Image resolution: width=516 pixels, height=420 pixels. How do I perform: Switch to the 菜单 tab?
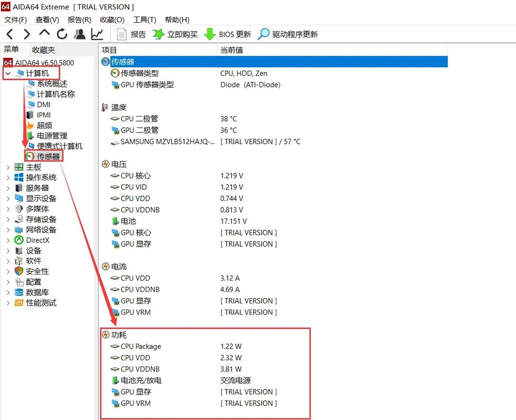[11, 50]
